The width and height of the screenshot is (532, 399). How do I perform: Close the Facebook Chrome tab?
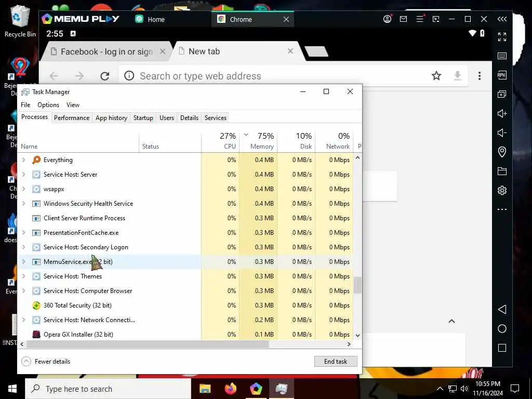[x=163, y=51]
